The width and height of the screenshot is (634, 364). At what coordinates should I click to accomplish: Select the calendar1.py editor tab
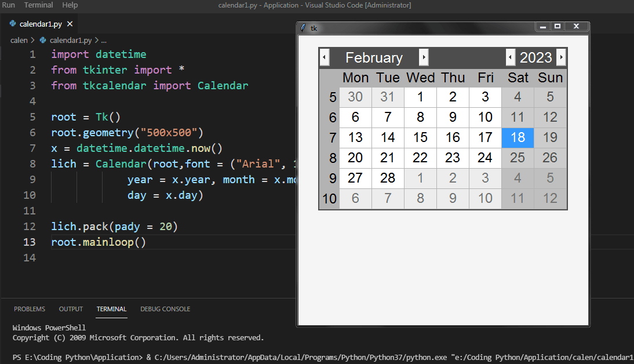40,24
